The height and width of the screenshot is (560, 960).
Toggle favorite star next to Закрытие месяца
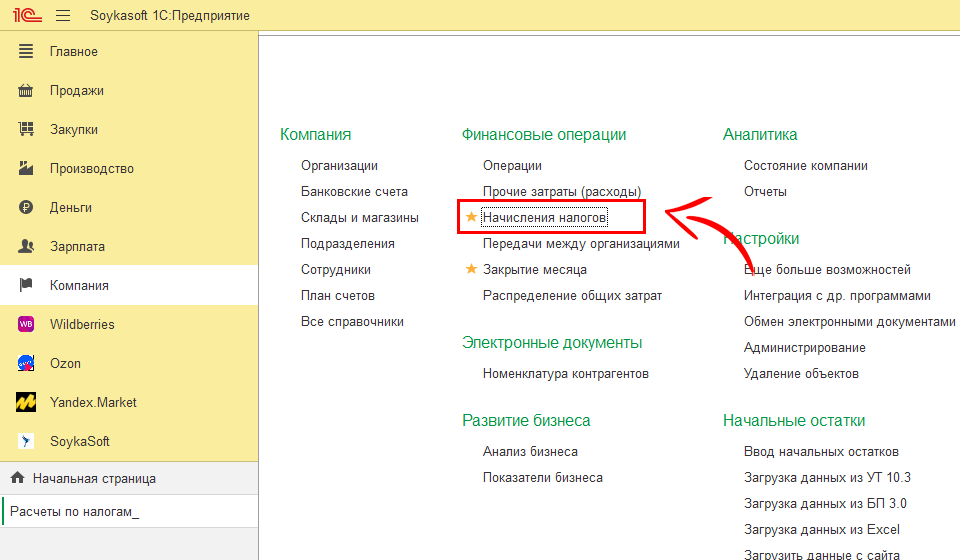tap(471, 269)
